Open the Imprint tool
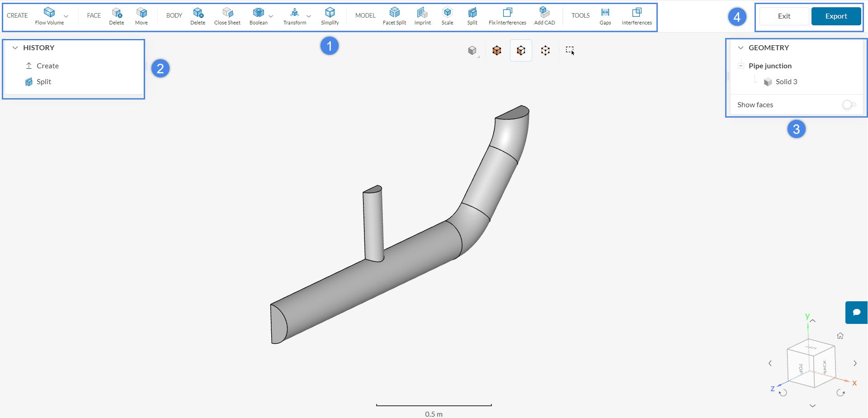This screenshot has height=418, width=868. tap(422, 16)
